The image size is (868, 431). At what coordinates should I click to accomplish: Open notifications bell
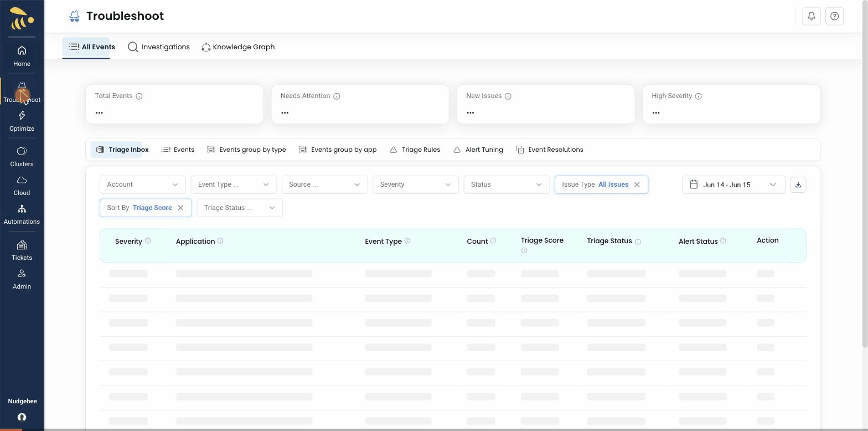tap(811, 16)
